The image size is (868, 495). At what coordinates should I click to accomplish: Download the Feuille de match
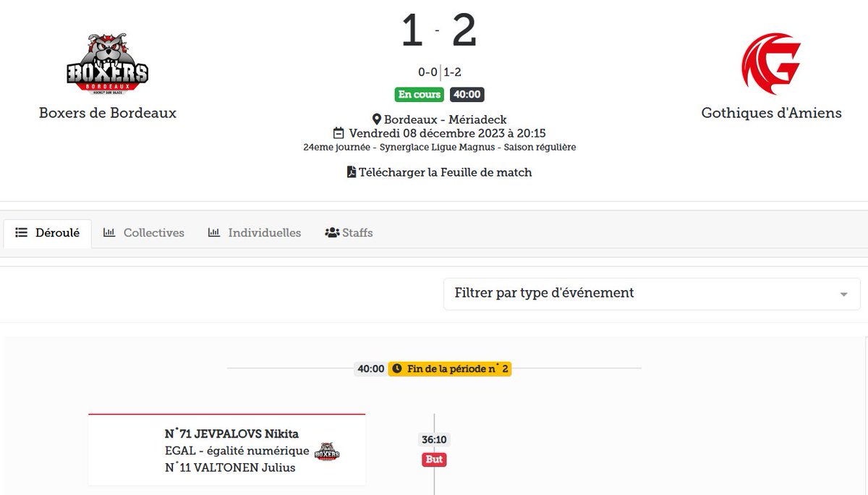pos(440,172)
